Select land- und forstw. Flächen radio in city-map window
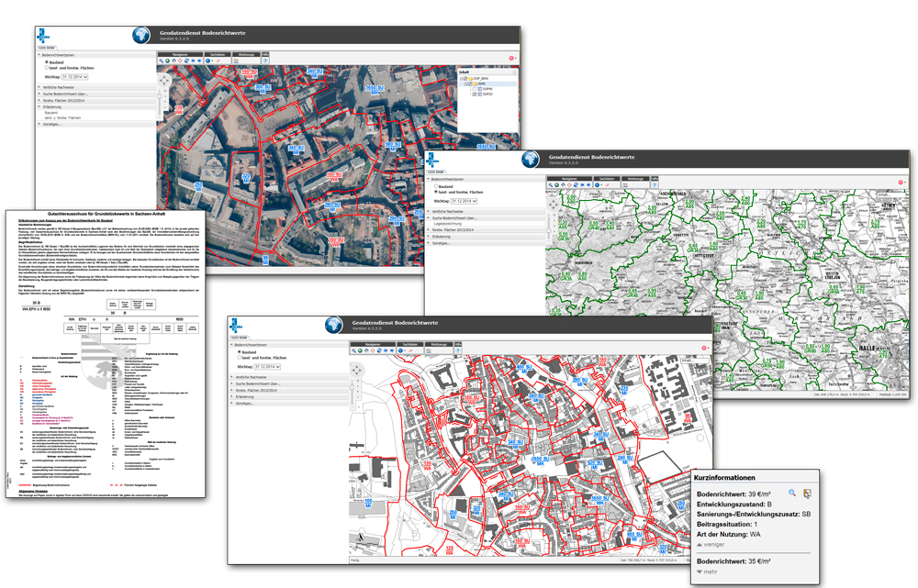This screenshot has height=588, width=918. (x=239, y=358)
